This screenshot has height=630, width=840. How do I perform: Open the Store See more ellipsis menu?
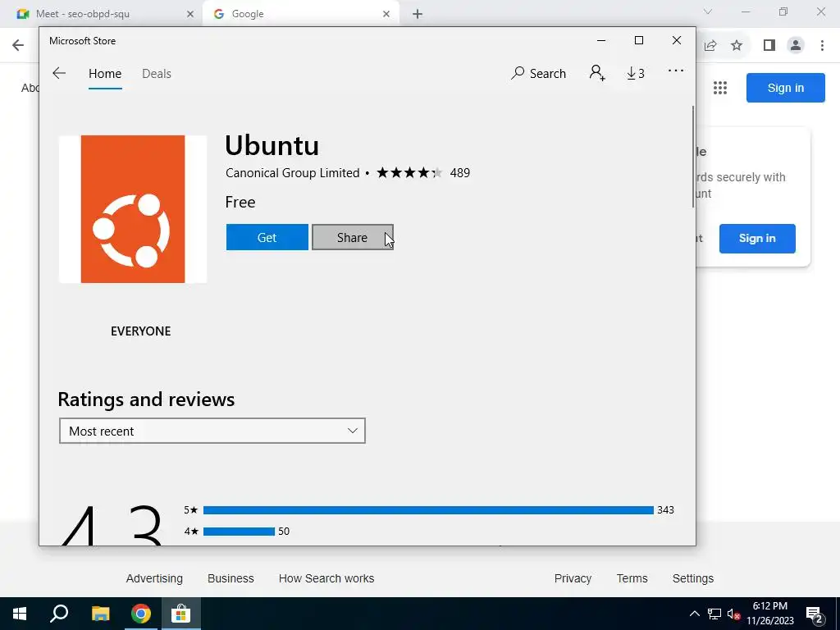point(676,71)
